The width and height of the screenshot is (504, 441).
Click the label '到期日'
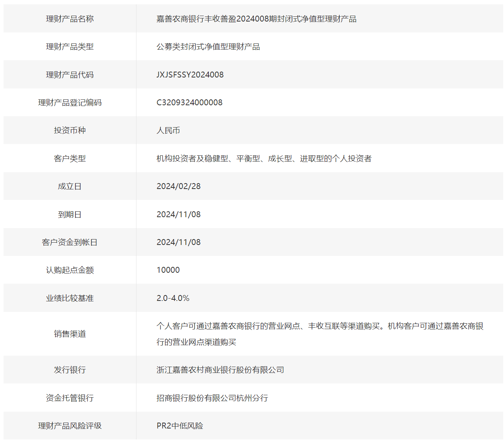70,214
